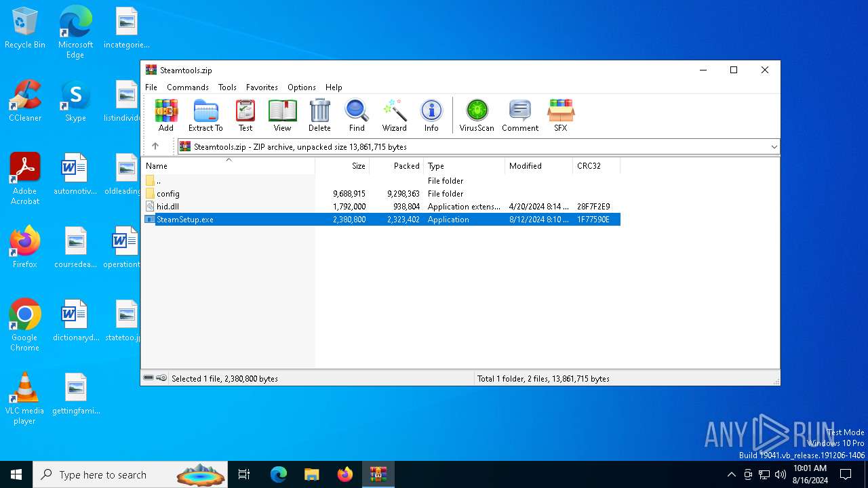Select the coursedea... desktop file
868x488 pixels.
(x=76, y=247)
